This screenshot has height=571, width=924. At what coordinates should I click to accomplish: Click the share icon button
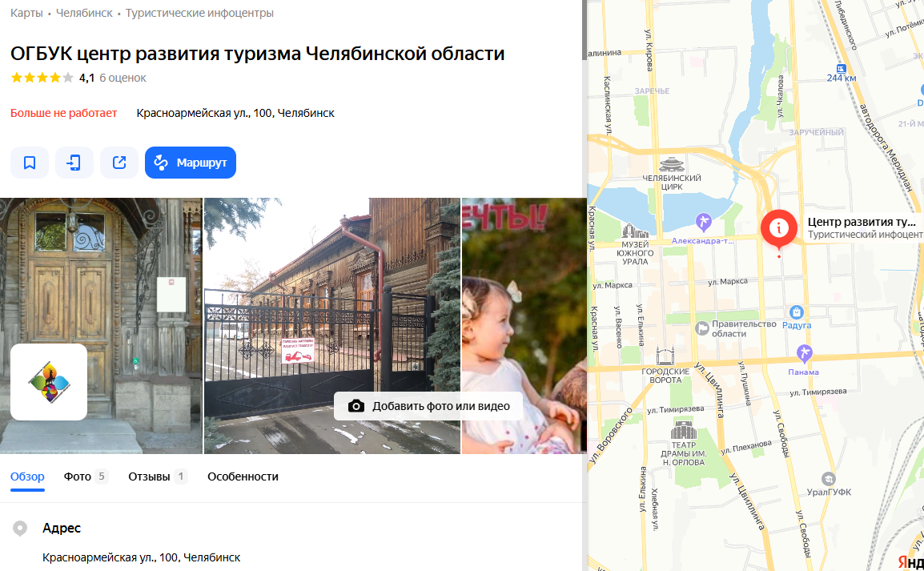click(x=119, y=163)
